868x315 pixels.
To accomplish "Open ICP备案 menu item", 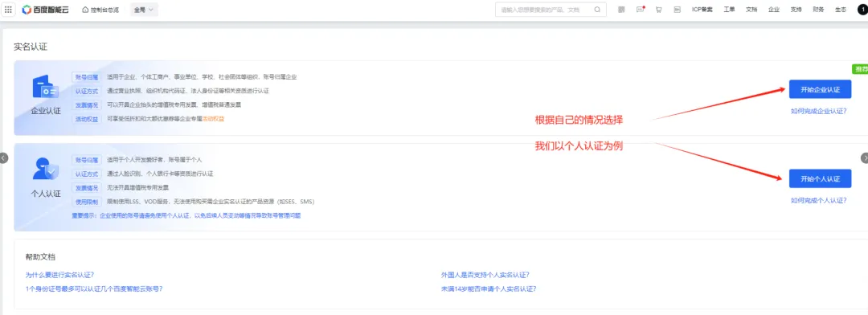I will (702, 10).
